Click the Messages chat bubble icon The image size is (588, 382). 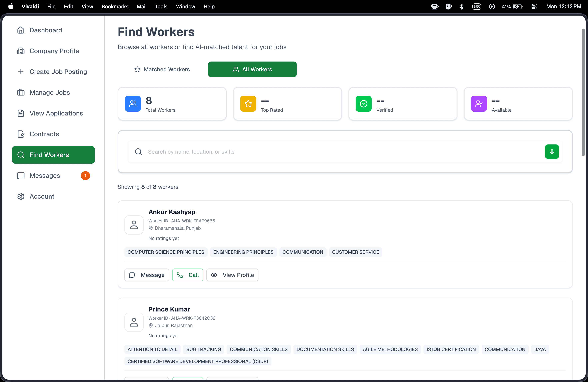point(21,175)
